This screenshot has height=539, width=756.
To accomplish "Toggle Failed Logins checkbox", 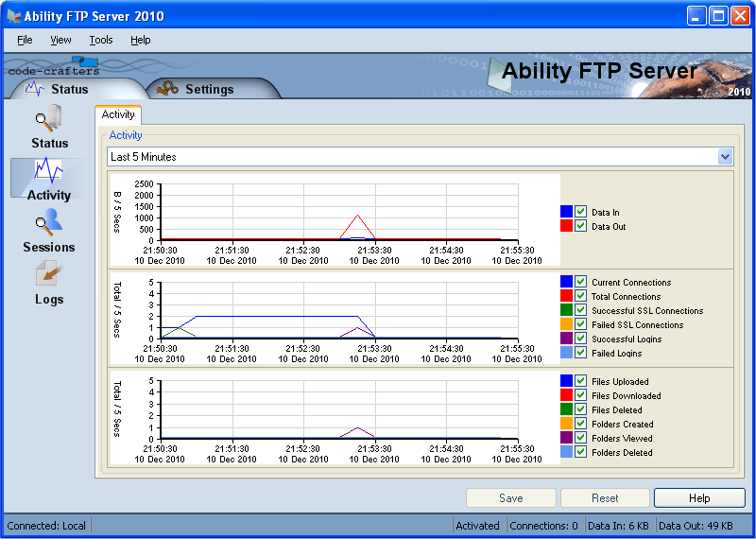I will [x=580, y=353].
